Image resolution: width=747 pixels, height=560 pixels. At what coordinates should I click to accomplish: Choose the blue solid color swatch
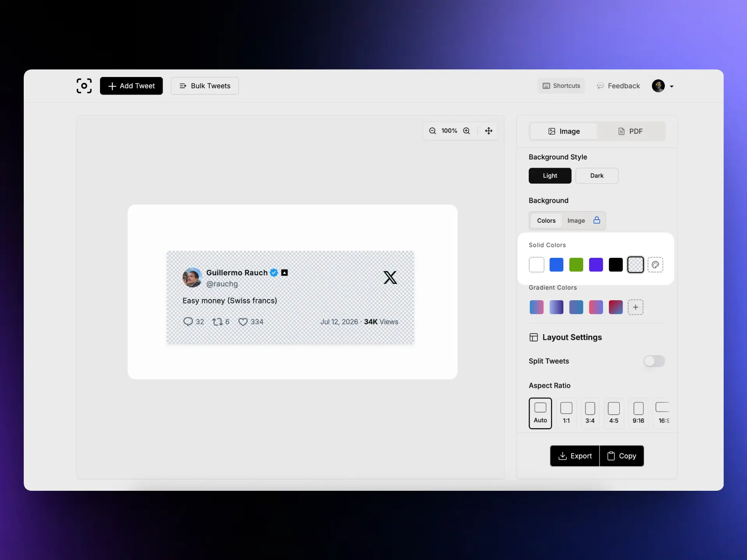click(x=556, y=265)
